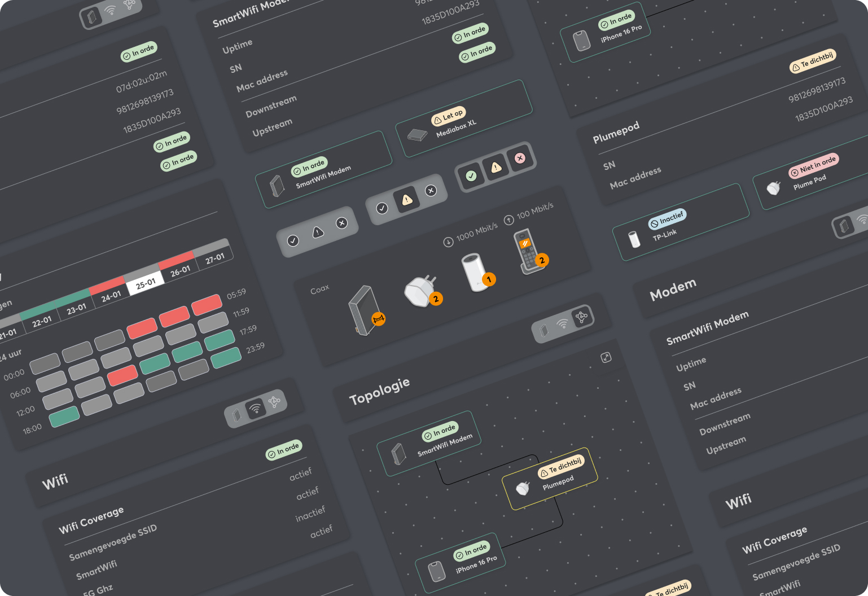This screenshot has width=868, height=596.
Task: Click the Coax label
Action: tap(319, 289)
